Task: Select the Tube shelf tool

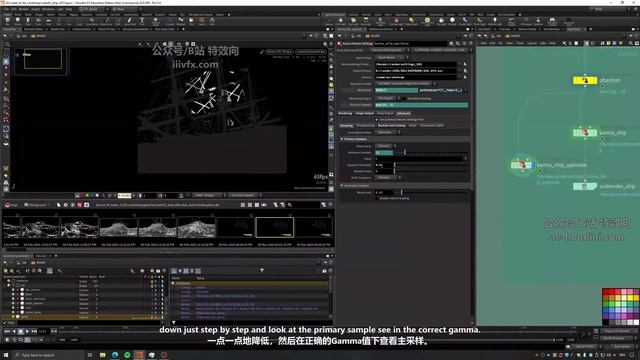Action: (28, 20)
